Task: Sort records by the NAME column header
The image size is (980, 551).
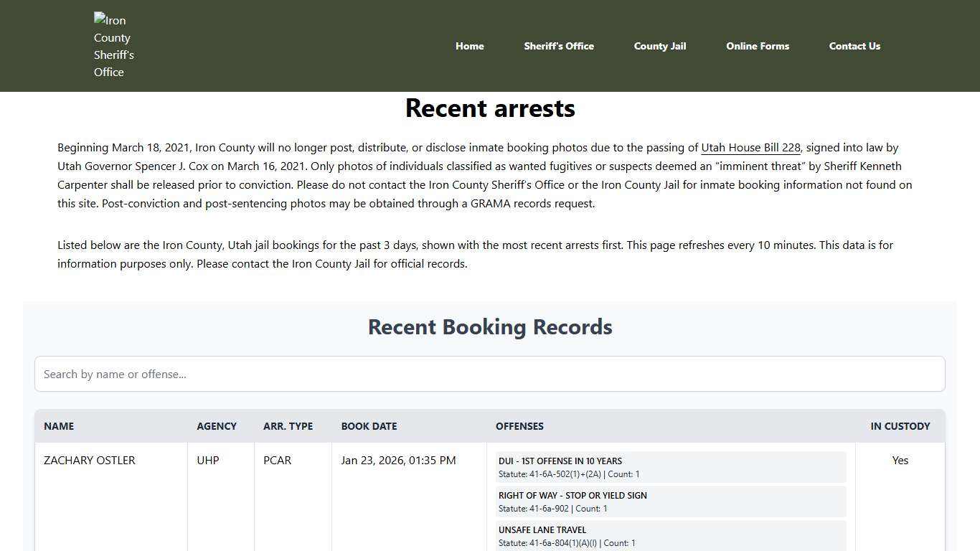Action: [59, 426]
